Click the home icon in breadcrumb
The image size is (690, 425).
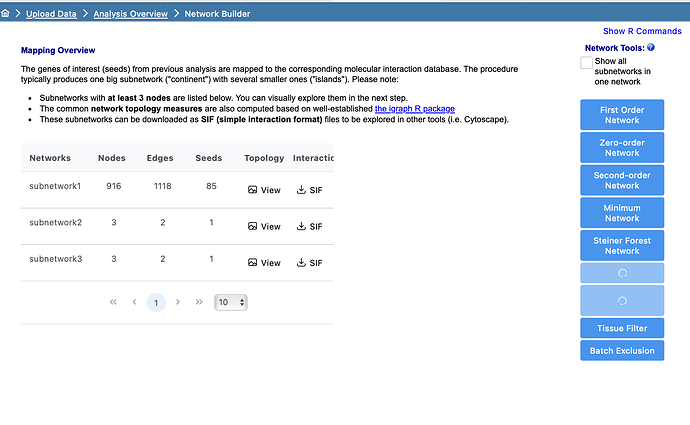[7, 14]
